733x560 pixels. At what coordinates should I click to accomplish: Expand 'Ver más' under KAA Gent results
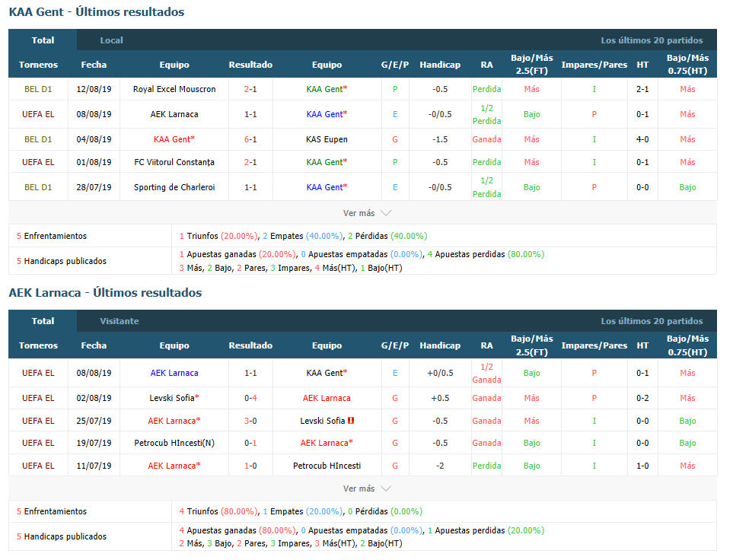pos(367,213)
